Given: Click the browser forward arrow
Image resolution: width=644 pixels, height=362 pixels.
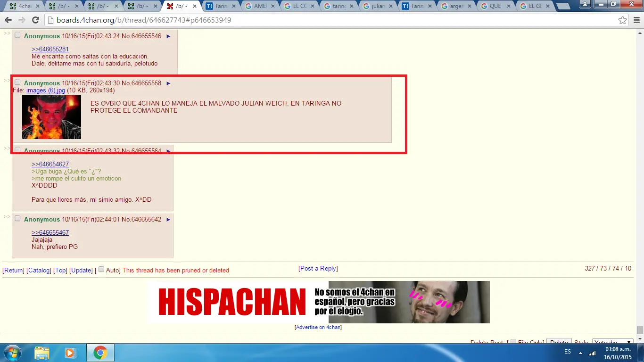Looking at the screenshot, I should 22,20.
